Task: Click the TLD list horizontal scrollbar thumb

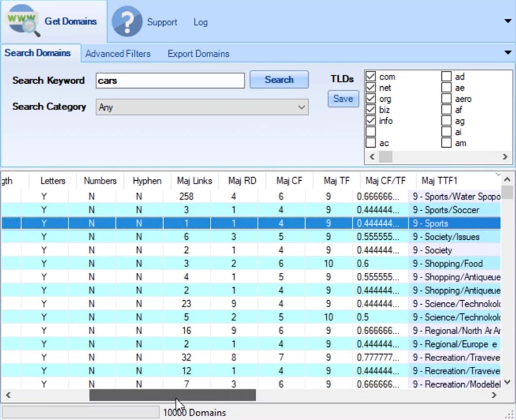Action: click(x=386, y=156)
